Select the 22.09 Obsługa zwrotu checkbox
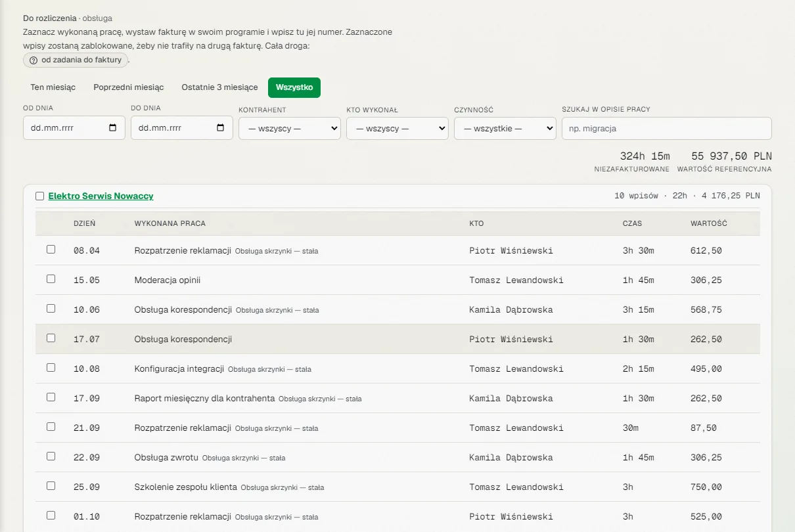 51,456
